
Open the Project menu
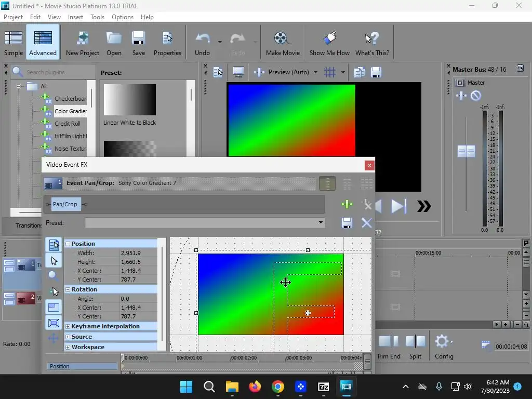pyautogui.click(x=13, y=17)
